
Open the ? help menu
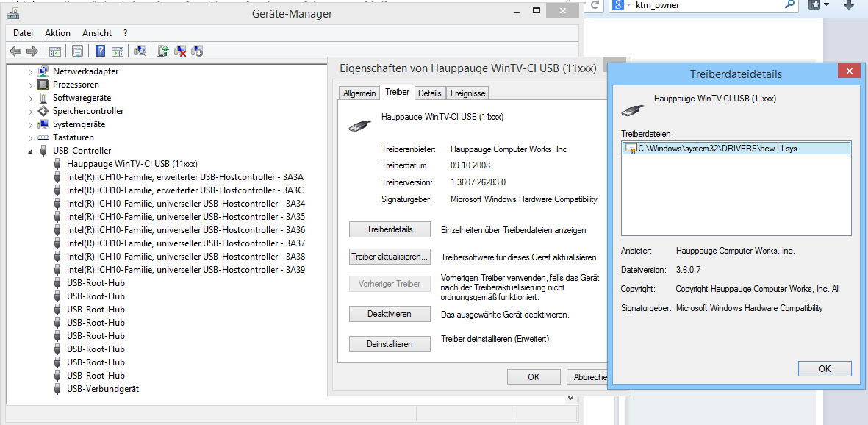click(126, 32)
